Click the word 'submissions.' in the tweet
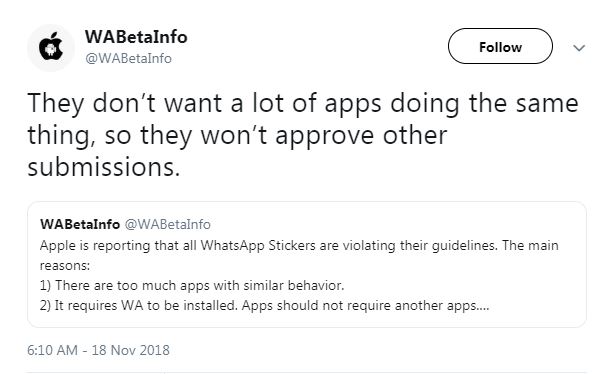610x374 pixels. click(x=104, y=167)
